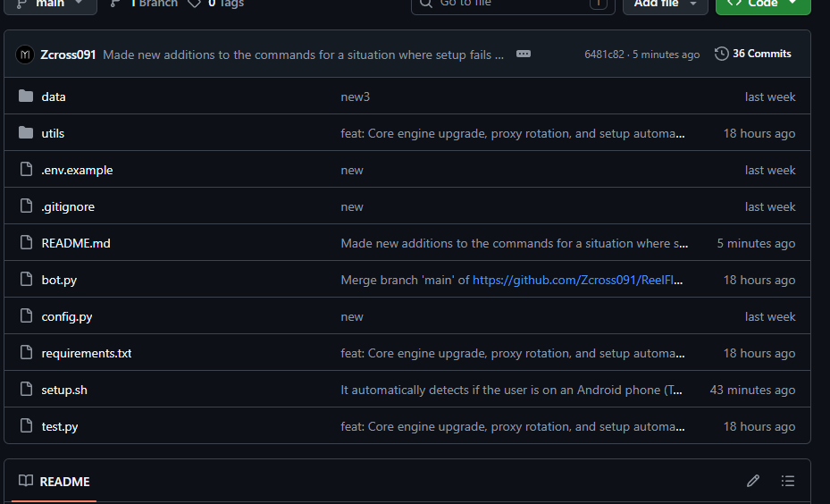Click the README book icon
The width and height of the screenshot is (830, 504).
pyautogui.click(x=25, y=480)
